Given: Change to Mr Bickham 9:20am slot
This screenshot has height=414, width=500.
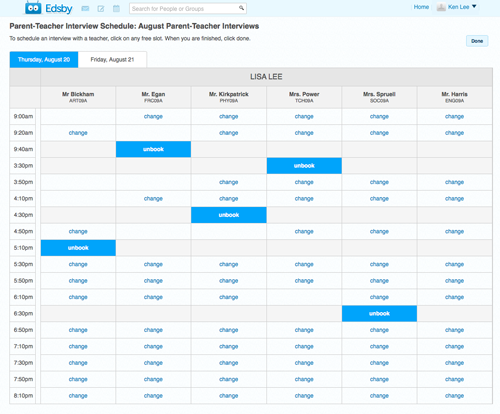Looking at the screenshot, I should click(x=78, y=133).
